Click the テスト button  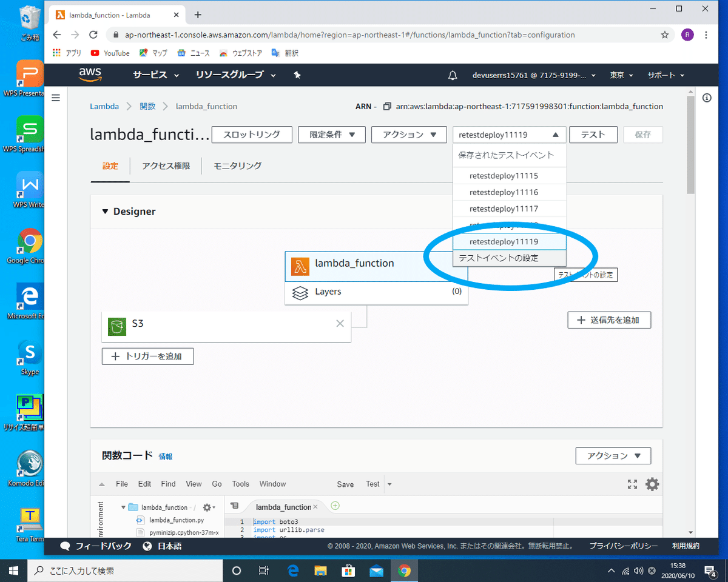point(593,135)
